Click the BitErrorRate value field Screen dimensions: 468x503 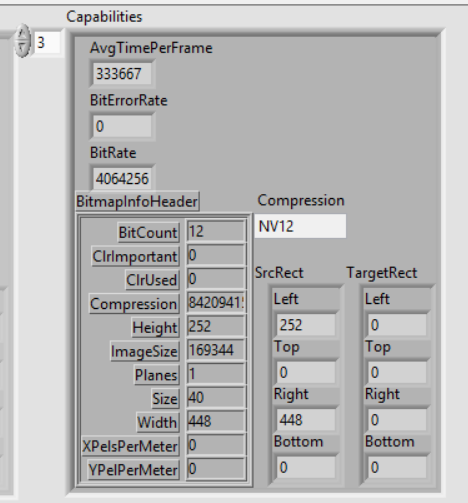tap(122, 126)
